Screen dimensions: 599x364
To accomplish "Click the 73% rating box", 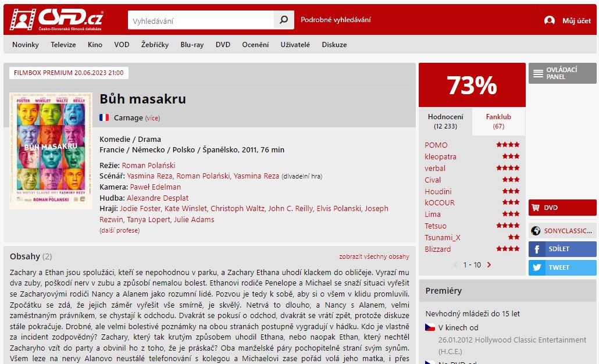I will tap(472, 85).
